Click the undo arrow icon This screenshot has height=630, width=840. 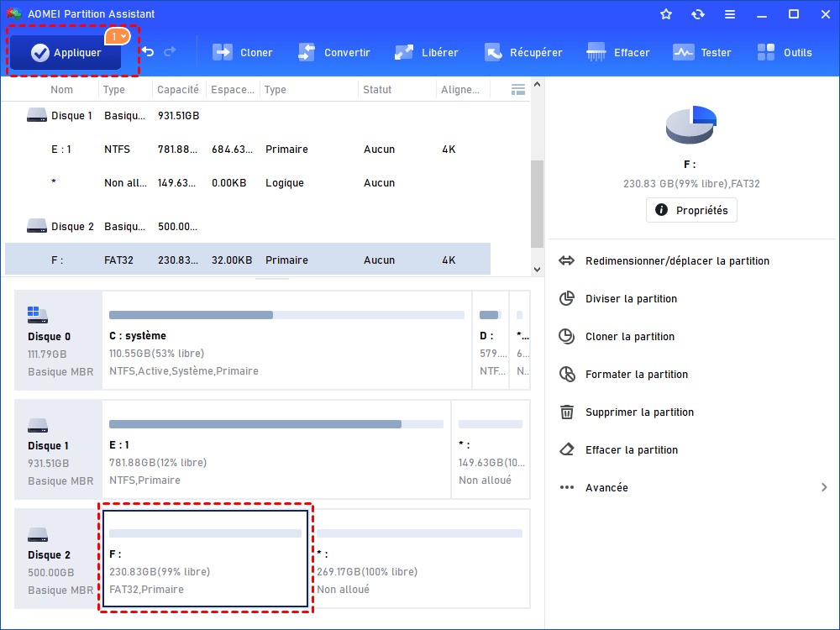(x=148, y=52)
